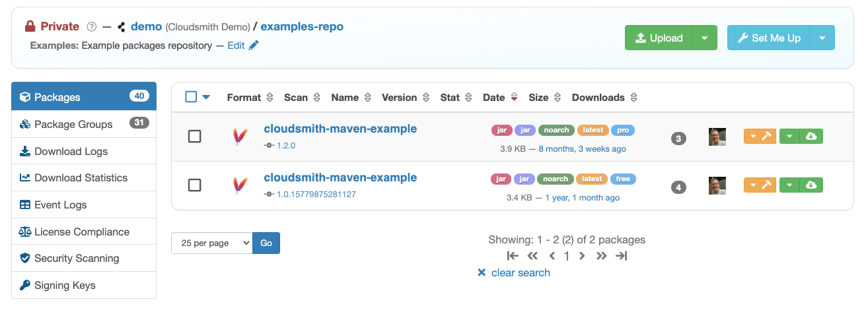Click the green Upload button

(659, 38)
